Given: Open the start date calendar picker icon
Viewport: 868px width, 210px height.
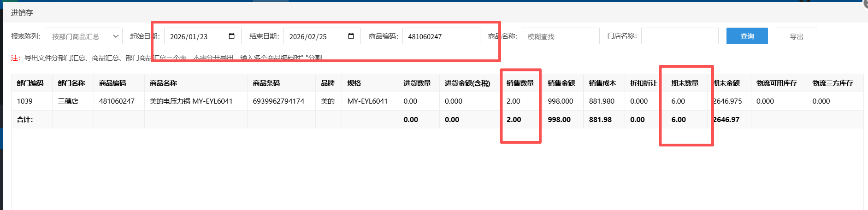Looking at the screenshot, I should coord(231,36).
